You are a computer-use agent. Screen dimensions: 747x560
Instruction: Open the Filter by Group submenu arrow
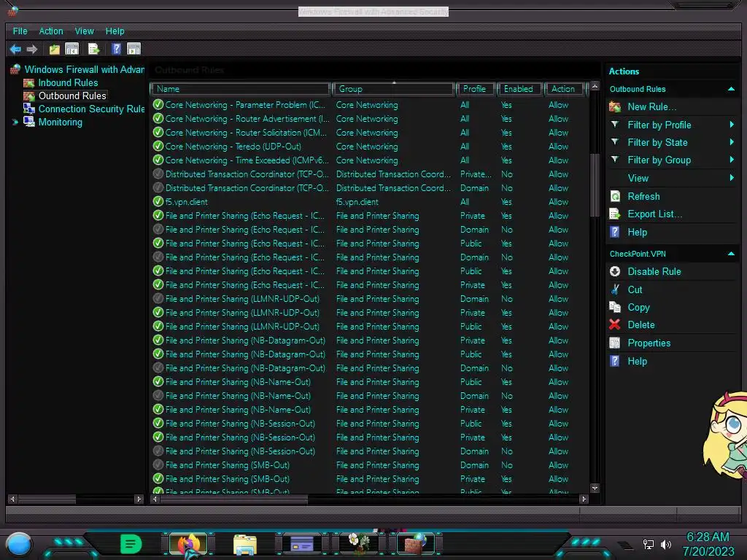(x=732, y=160)
